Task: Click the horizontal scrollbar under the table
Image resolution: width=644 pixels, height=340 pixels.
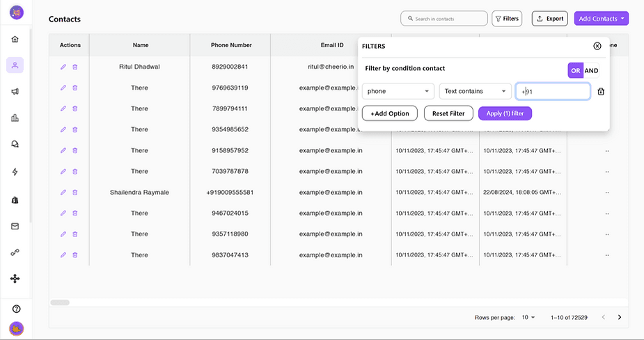Action: click(60, 302)
